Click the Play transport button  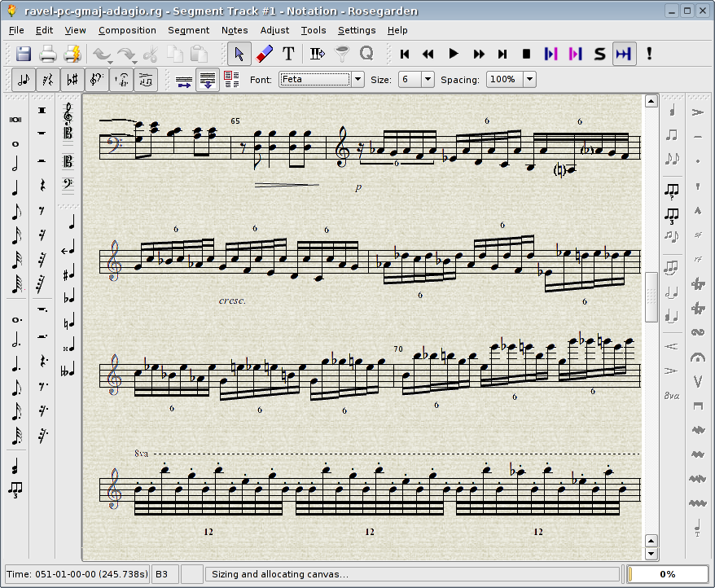click(x=454, y=54)
